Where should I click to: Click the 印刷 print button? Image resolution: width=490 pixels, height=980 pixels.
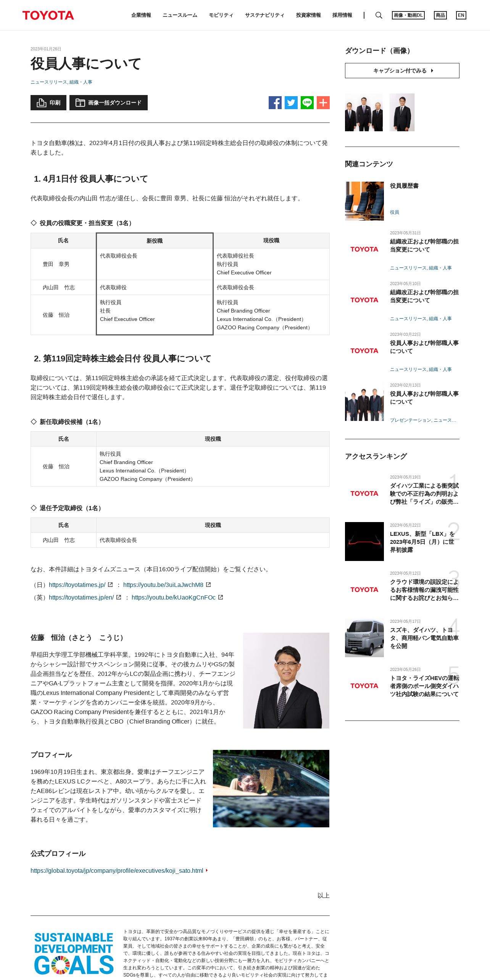48,103
